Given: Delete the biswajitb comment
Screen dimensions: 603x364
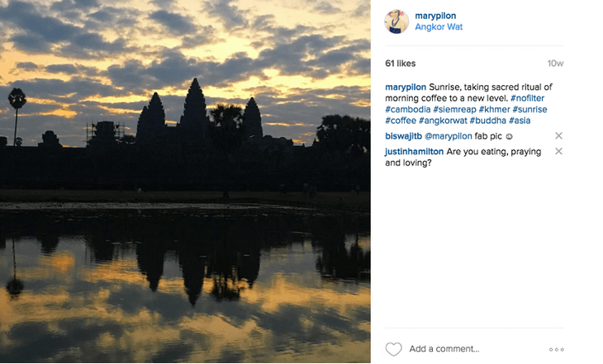Looking at the screenshot, I should click(558, 135).
